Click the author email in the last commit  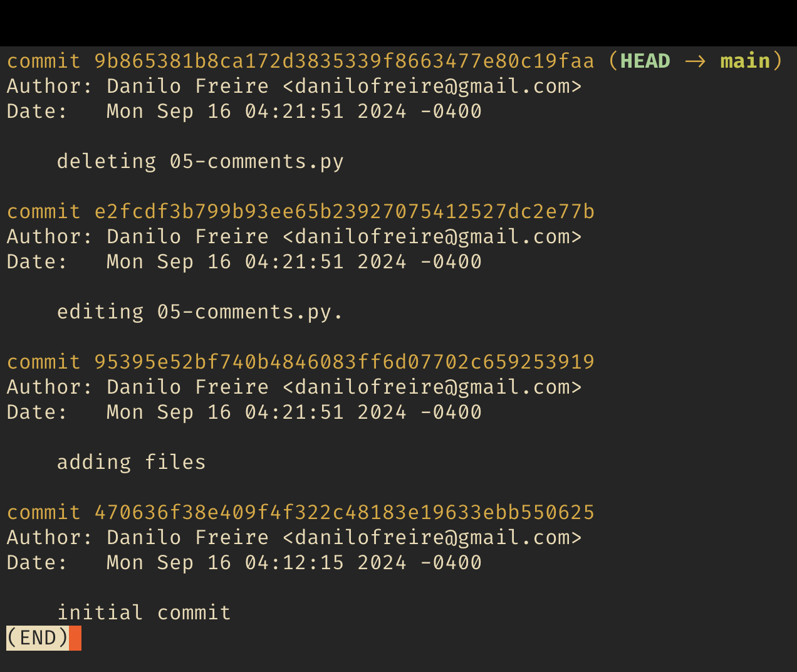pyautogui.click(x=432, y=538)
